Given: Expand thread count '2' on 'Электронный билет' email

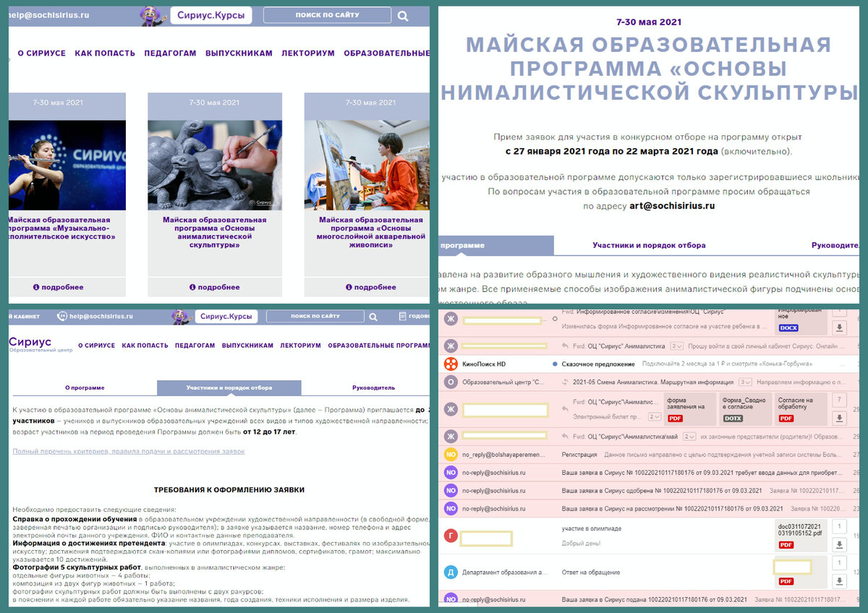Looking at the screenshot, I should pyautogui.click(x=655, y=417).
